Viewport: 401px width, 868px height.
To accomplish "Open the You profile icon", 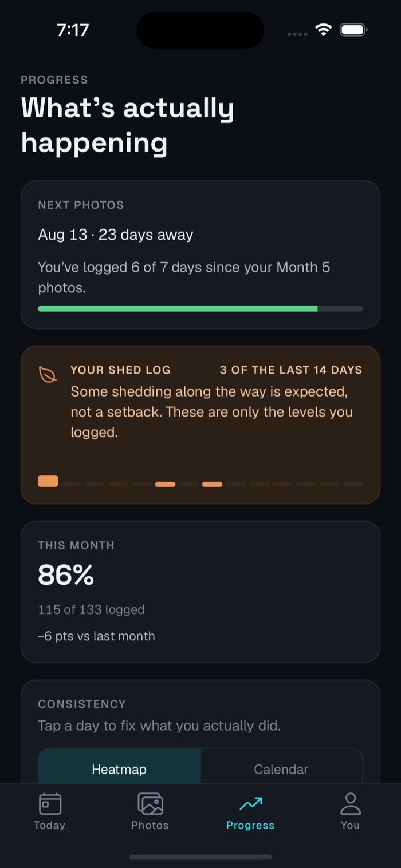I will (350, 803).
